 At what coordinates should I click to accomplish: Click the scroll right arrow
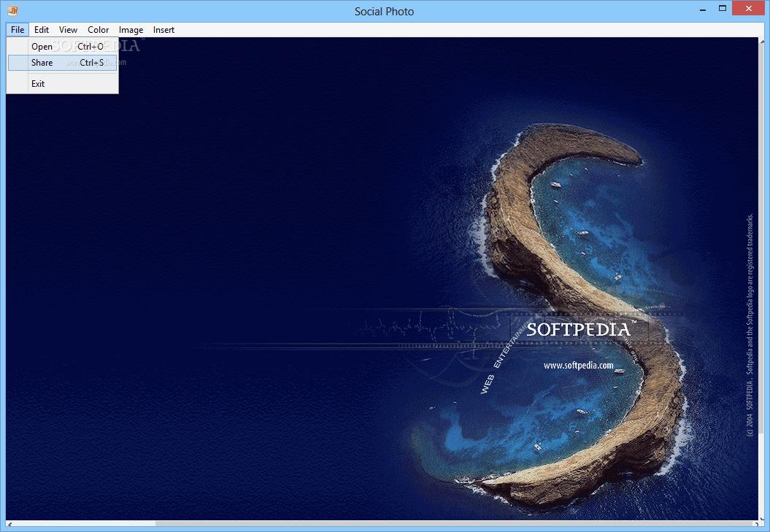(x=755, y=524)
